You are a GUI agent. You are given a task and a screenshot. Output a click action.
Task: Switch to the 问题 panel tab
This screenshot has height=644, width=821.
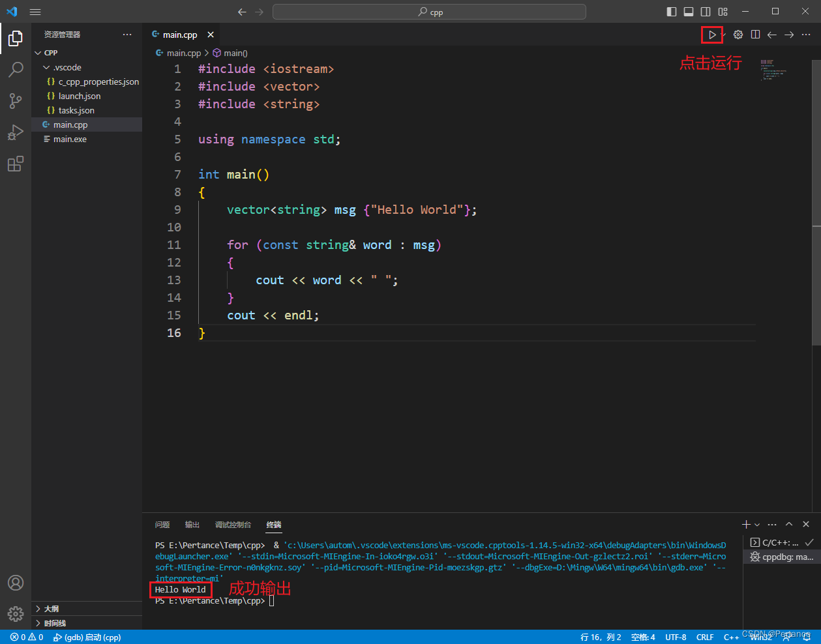click(162, 525)
